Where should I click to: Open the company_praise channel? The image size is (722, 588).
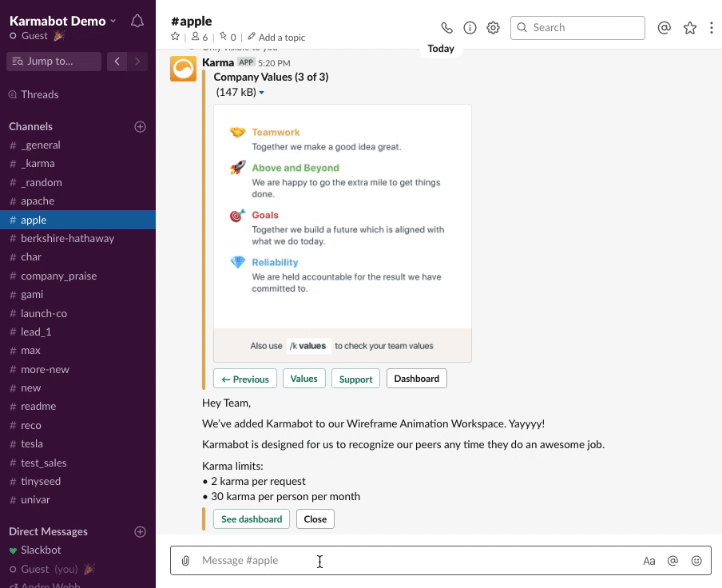[77, 276]
